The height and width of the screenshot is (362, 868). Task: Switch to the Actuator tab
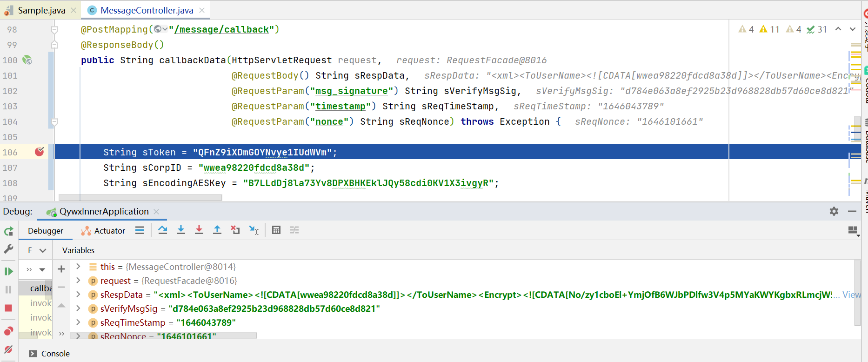click(103, 231)
